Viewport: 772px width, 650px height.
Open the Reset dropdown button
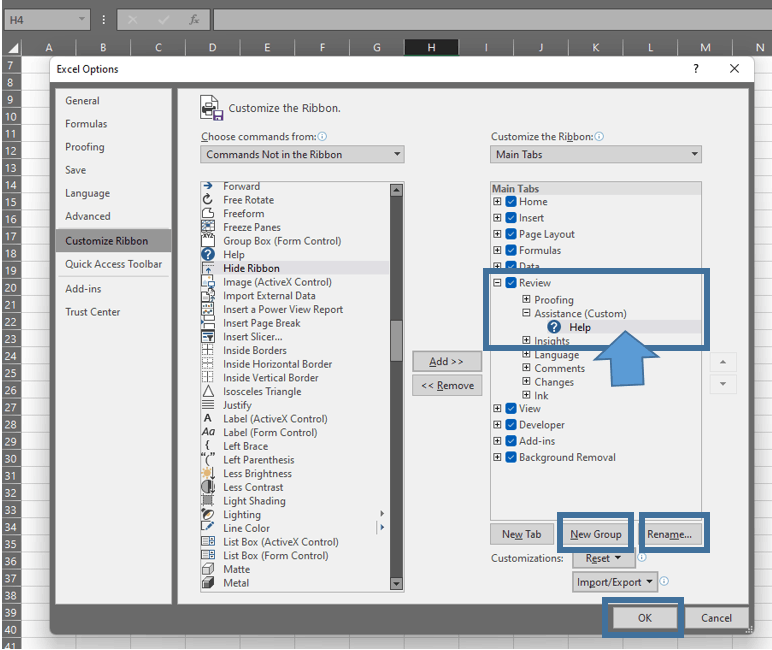(x=603, y=558)
